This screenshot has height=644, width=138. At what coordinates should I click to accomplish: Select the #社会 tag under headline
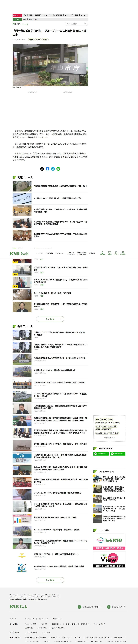pyautogui.click(x=38, y=40)
